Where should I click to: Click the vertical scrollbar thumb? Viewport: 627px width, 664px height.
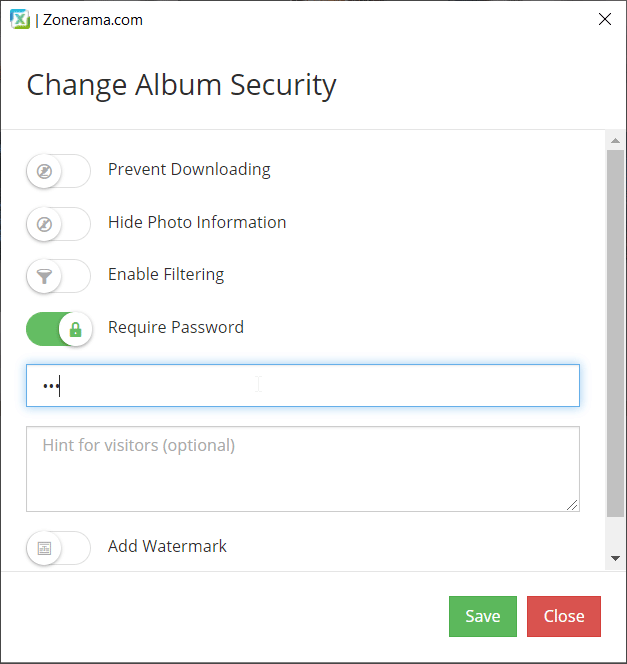click(616, 333)
